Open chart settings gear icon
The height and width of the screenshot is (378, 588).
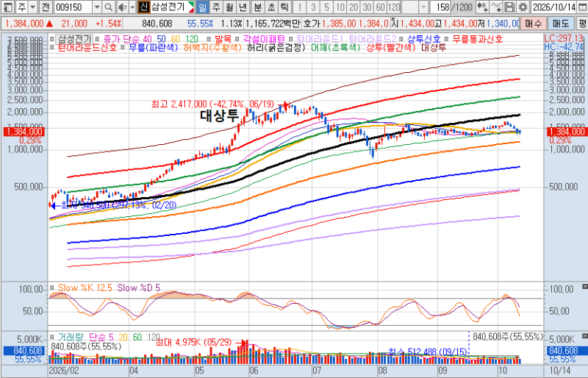click(523, 7)
